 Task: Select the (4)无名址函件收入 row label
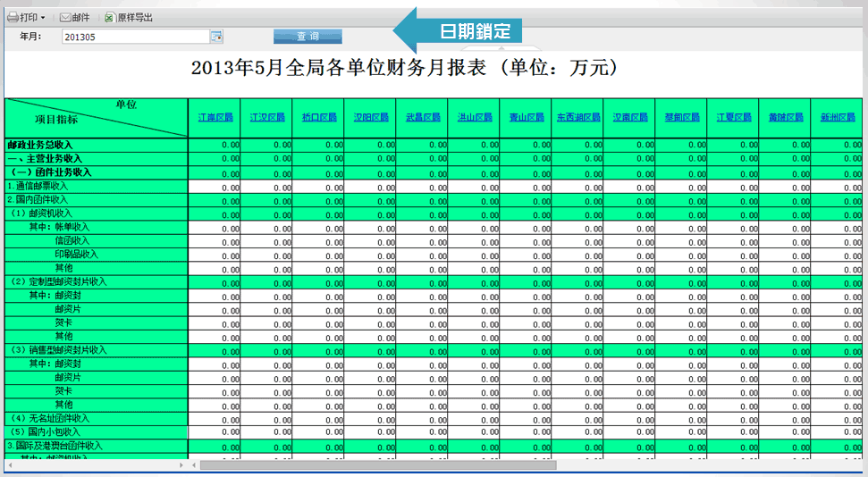coord(50,418)
